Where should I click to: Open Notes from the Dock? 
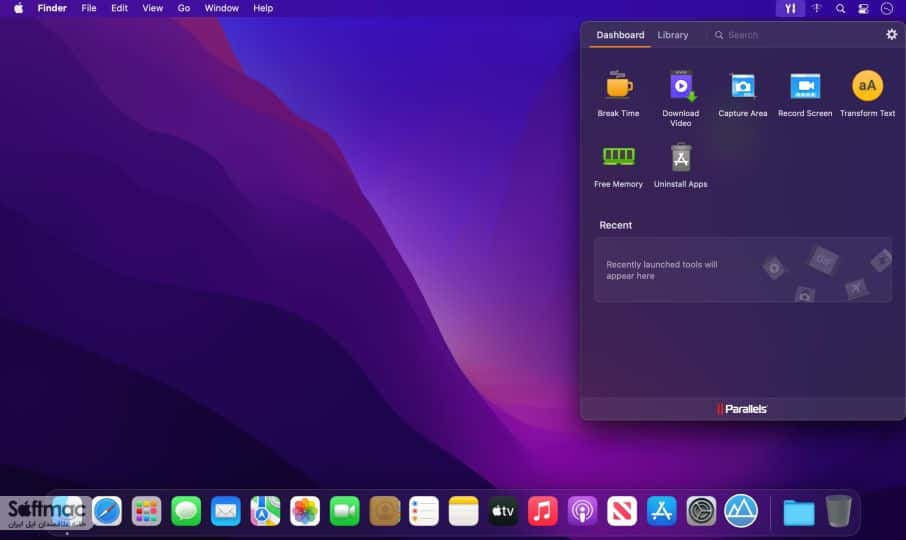463,511
